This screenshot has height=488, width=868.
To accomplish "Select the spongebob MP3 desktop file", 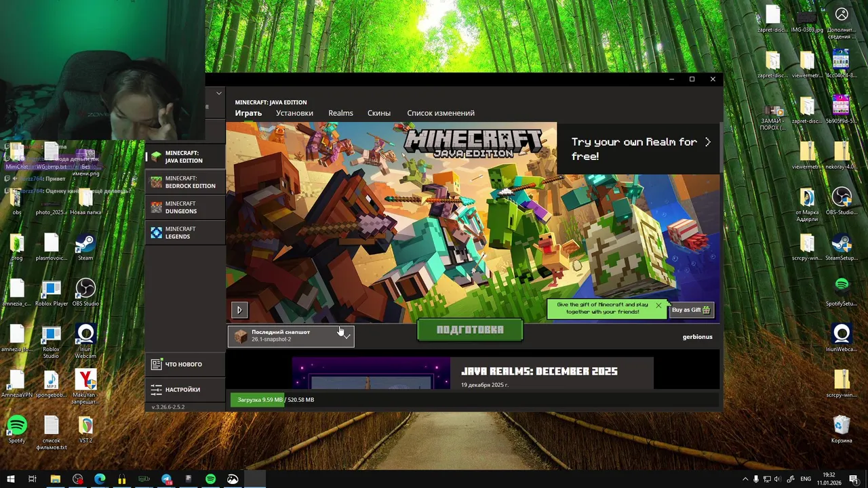I will [52, 384].
